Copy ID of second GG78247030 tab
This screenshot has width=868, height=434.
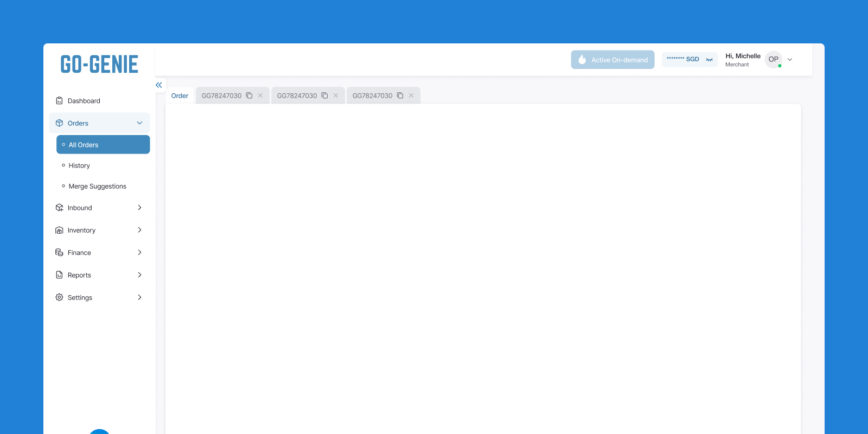[x=324, y=95]
